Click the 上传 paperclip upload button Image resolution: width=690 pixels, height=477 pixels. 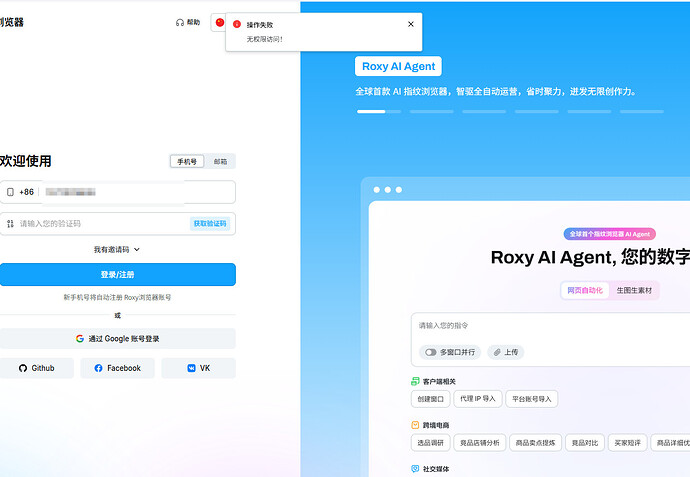[506, 352]
